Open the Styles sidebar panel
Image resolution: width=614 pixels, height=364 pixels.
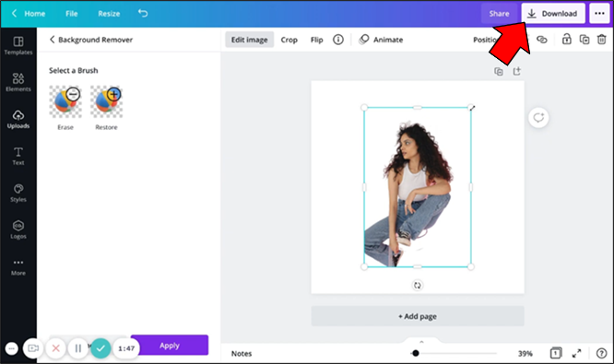coord(18,193)
